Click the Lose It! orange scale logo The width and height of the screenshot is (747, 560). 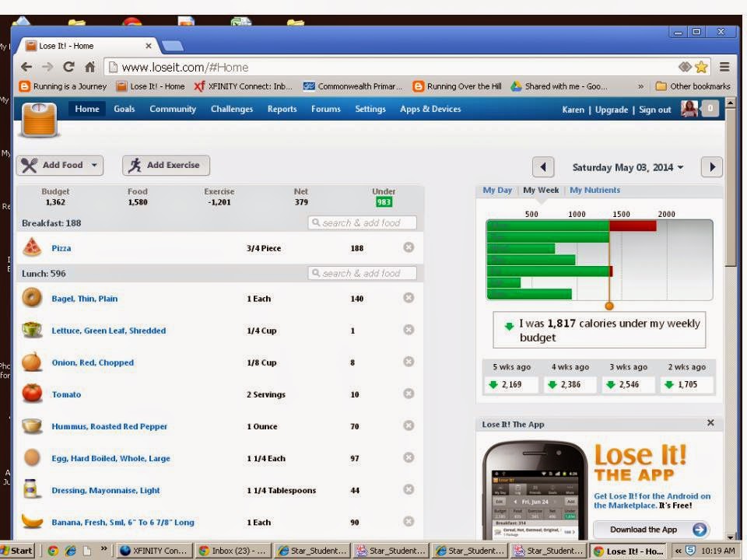(40, 119)
